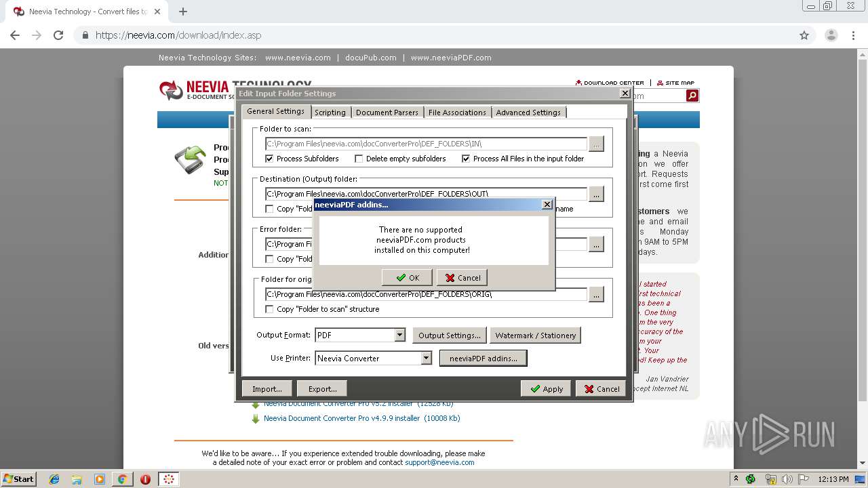Check Copy folder structure under Error folder

269,259
